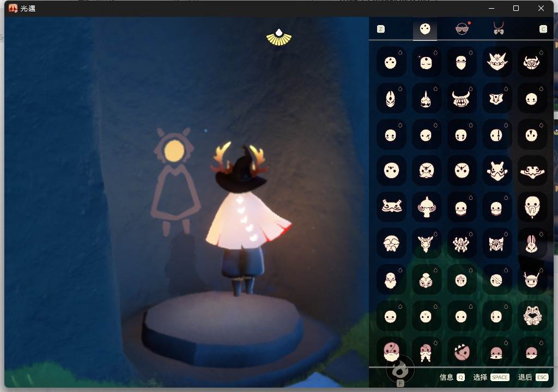The image size is (558, 392).
Task: Select the smiling mask with two antennae
Action: (532, 280)
